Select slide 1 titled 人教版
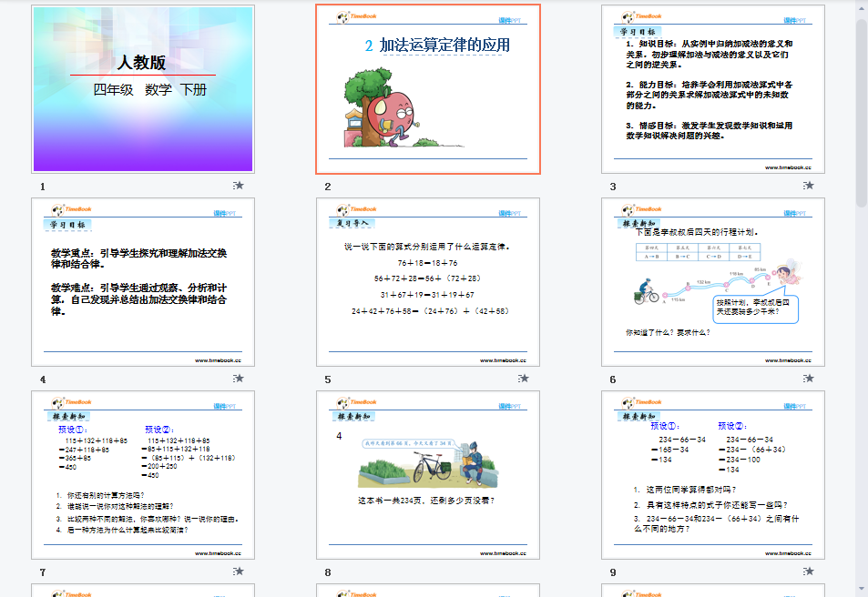 coord(143,89)
